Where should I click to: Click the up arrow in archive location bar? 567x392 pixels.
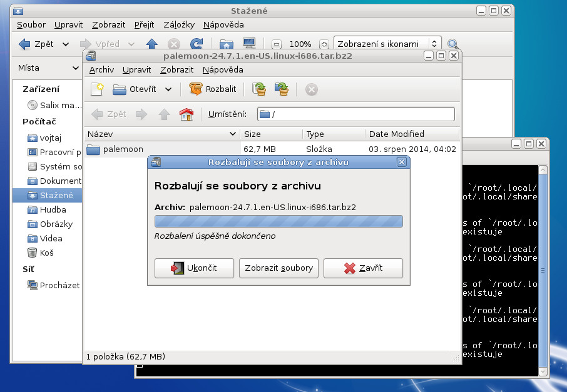point(164,114)
